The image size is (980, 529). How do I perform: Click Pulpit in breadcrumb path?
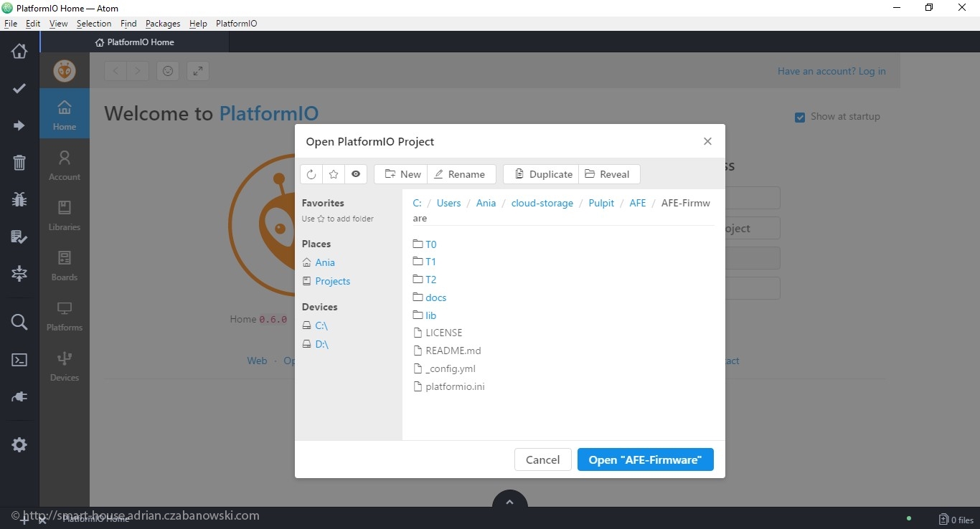click(x=601, y=203)
